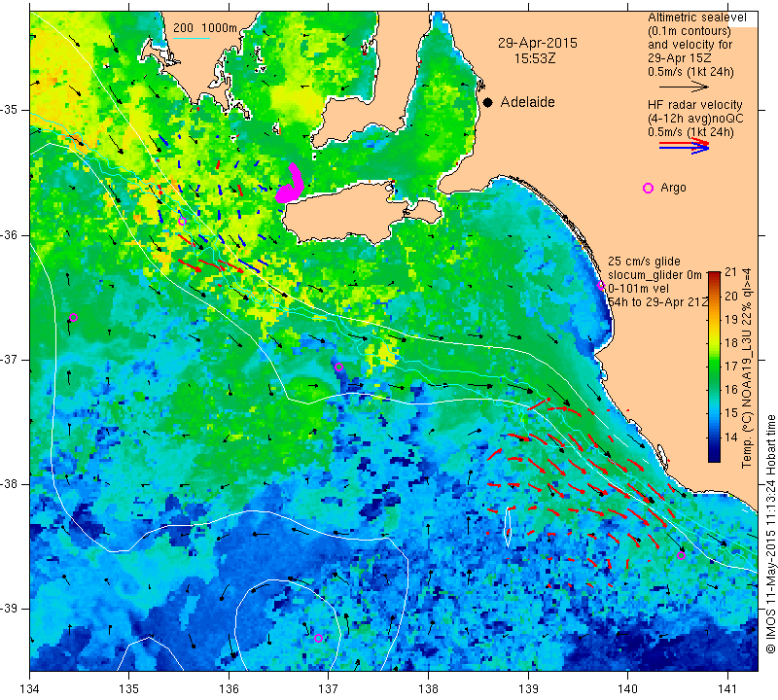Screen dimensions: 778x700
Task: Click the "(4-12h avg)noQC" legend text
Action: [695, 119]
